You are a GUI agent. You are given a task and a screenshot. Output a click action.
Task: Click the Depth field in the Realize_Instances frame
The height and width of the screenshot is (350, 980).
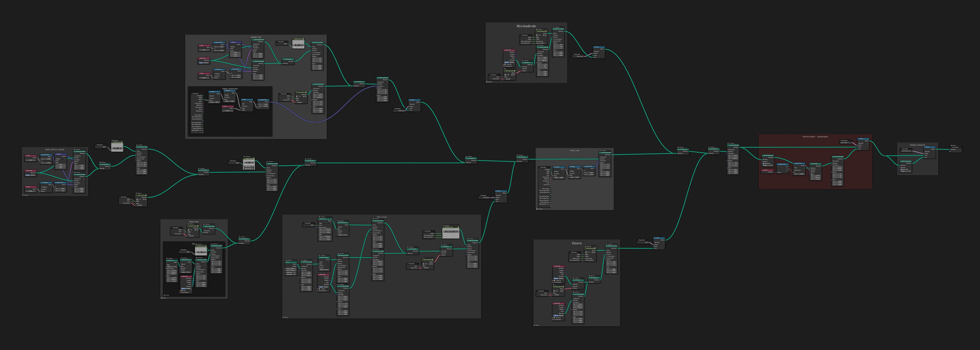(906, 172)
